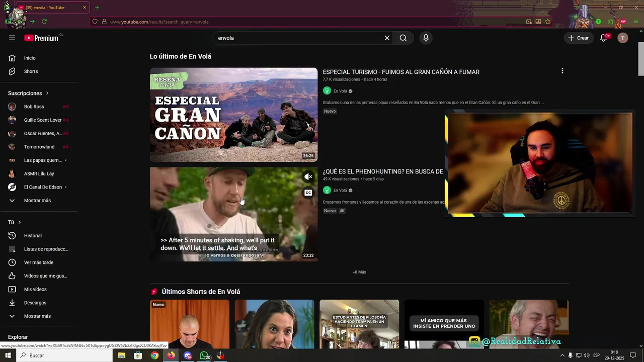Toggle subtitles CC on the preview

pos(308,193)
